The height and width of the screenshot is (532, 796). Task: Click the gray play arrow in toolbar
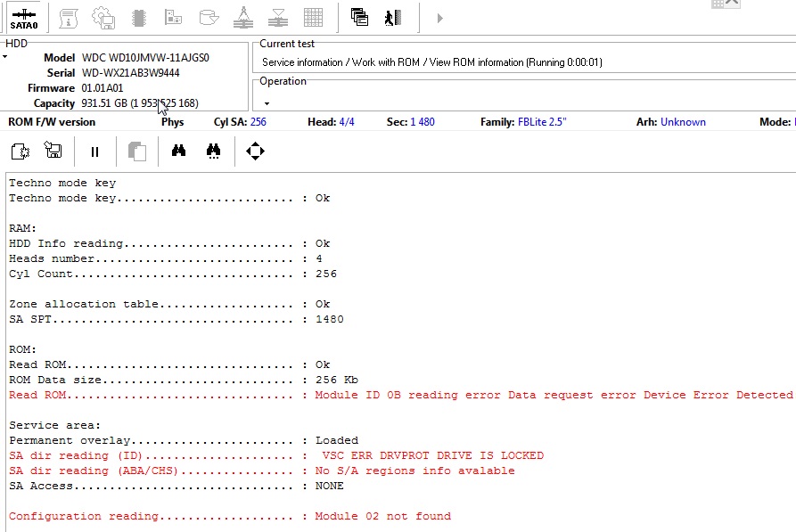(440, 19)
